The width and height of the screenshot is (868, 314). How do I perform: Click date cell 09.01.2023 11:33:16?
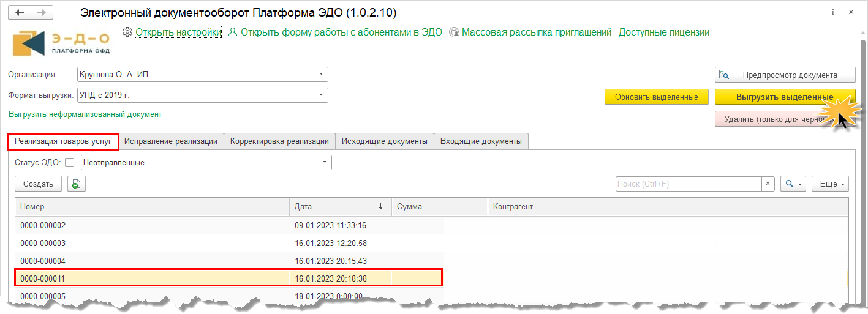point(331,225)
